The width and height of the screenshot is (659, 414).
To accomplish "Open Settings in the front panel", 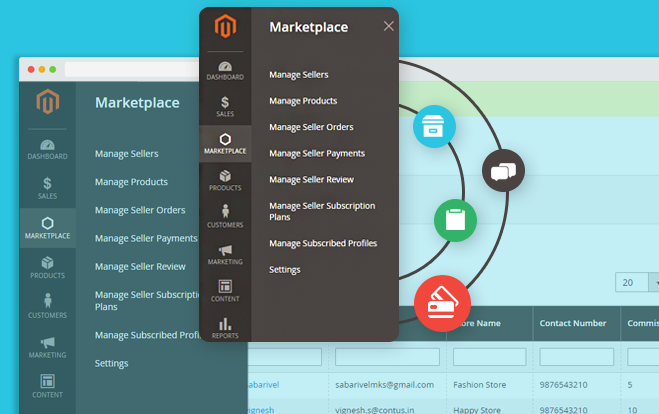I will click(285, 270).
